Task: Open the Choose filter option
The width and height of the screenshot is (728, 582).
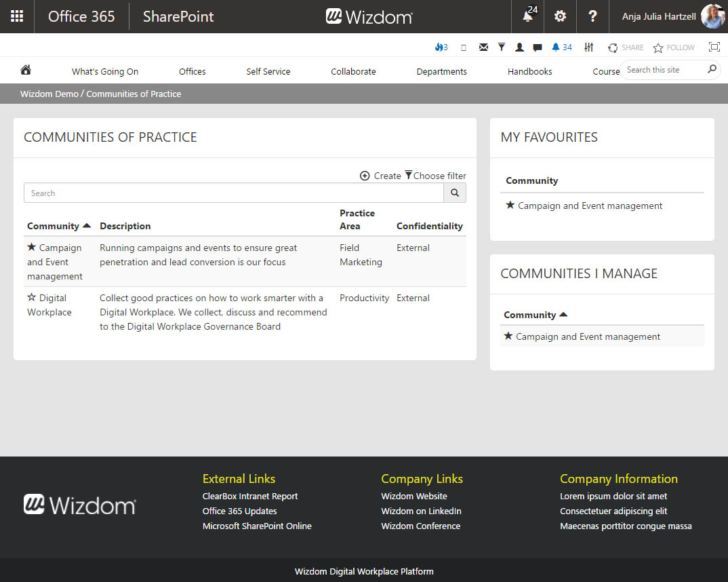Action: [x=435, y=176]
